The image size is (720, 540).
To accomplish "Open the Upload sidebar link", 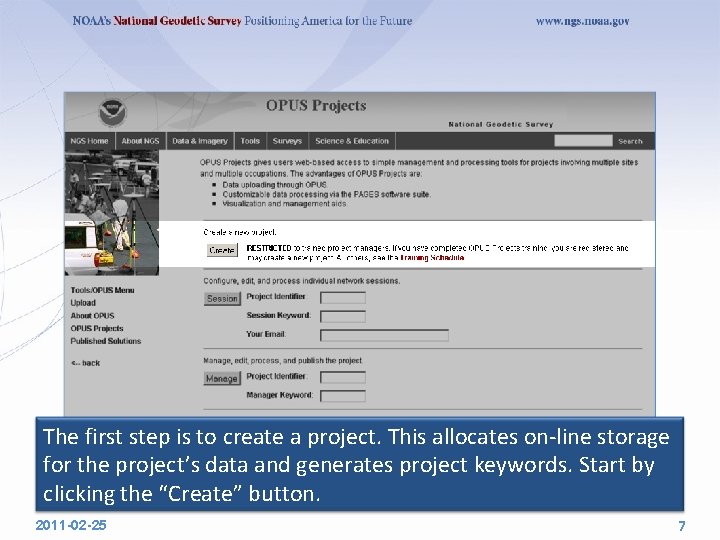I will [x=83, y=303].
